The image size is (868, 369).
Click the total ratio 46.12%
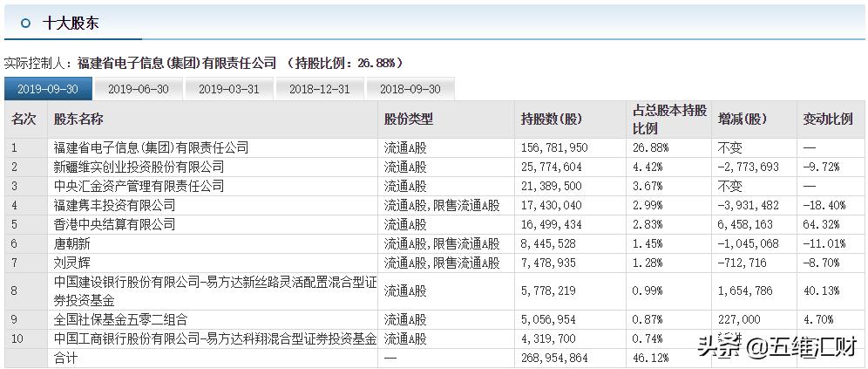650,359
